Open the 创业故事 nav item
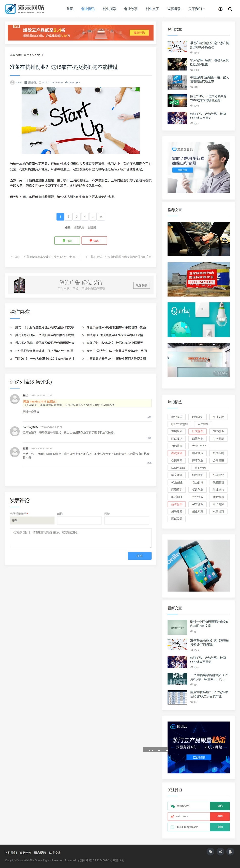 click(131, 9)
